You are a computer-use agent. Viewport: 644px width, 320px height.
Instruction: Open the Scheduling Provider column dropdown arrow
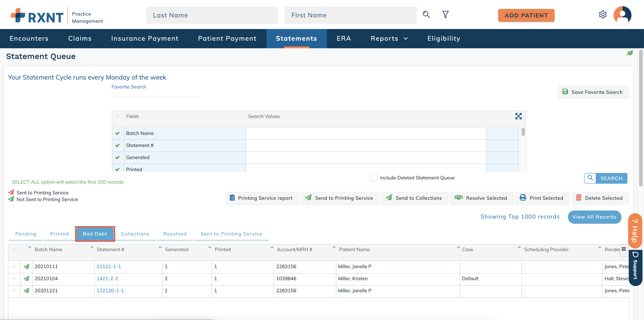tap(599, 247)
